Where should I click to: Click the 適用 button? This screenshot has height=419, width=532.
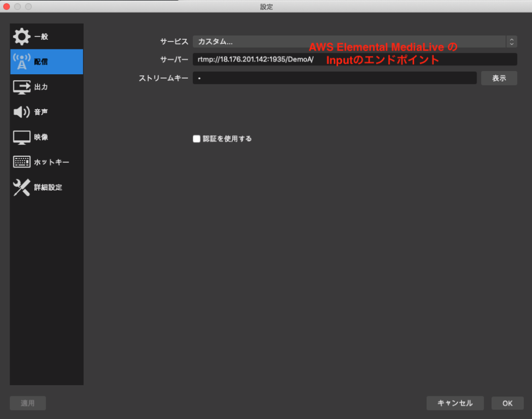28,403
